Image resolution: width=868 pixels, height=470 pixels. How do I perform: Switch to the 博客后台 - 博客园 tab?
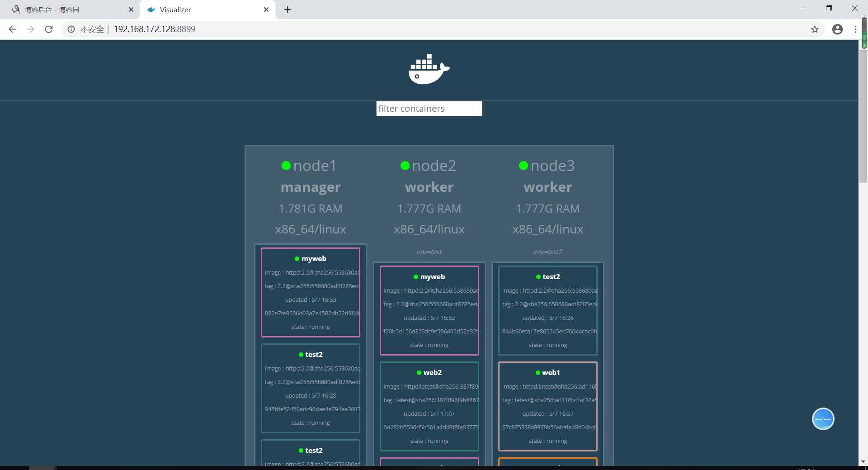[70, 9]
